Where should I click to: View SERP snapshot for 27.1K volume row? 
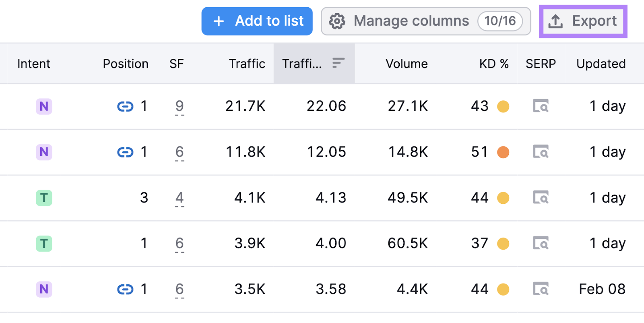[541, 106]
